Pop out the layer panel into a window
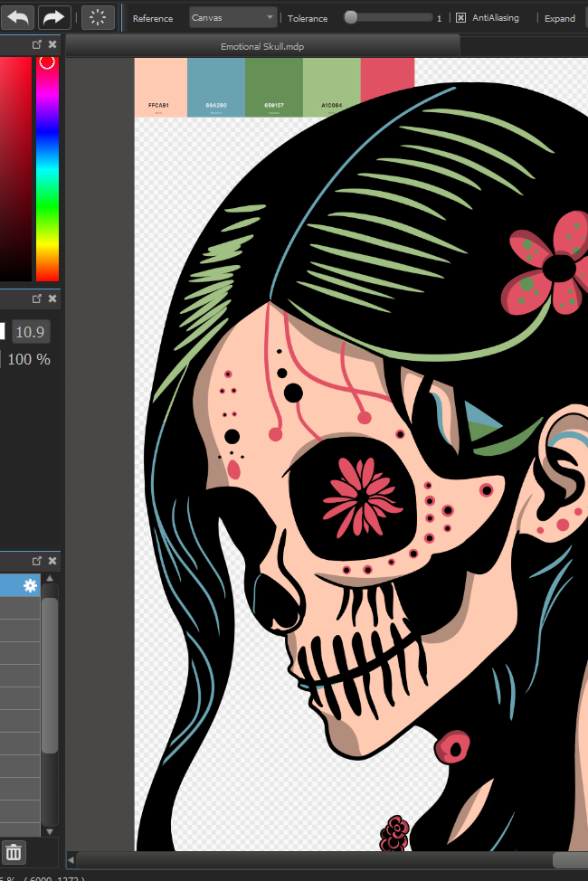The width and height of the screenshot is (588, 881). [x=37, y=561]
